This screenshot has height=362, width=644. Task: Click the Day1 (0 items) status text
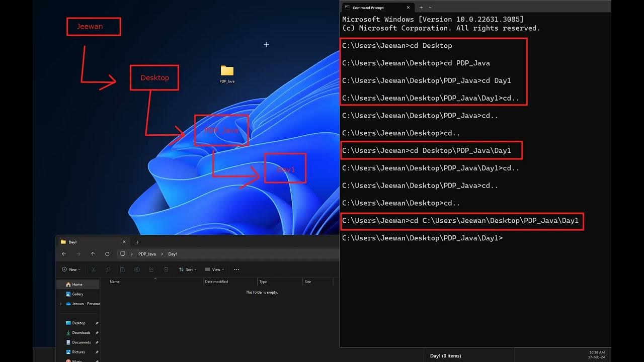pos(445,356)
